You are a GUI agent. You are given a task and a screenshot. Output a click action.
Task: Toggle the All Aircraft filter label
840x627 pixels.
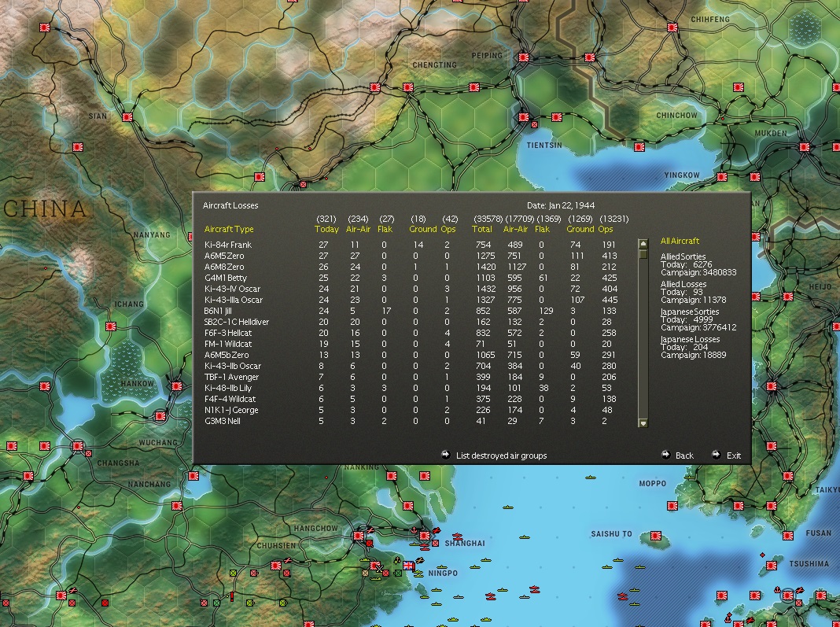coord(680,242)
